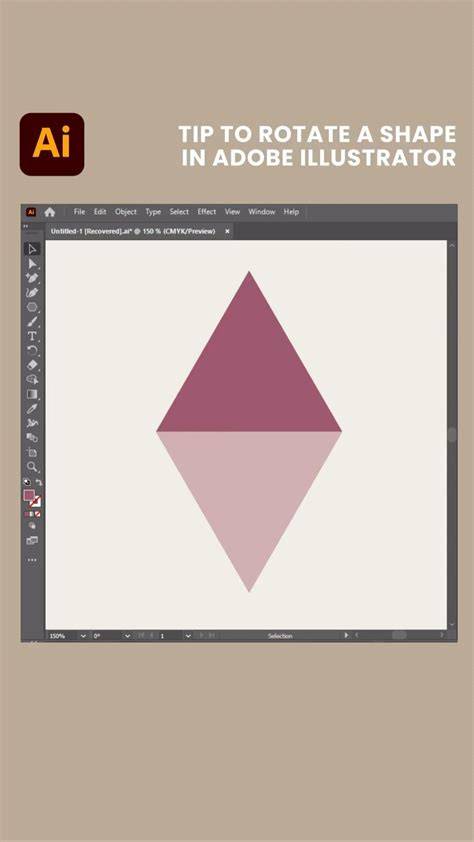Select the Type tool
Screen dimensions: 474x842
click(x=32, y=336)
